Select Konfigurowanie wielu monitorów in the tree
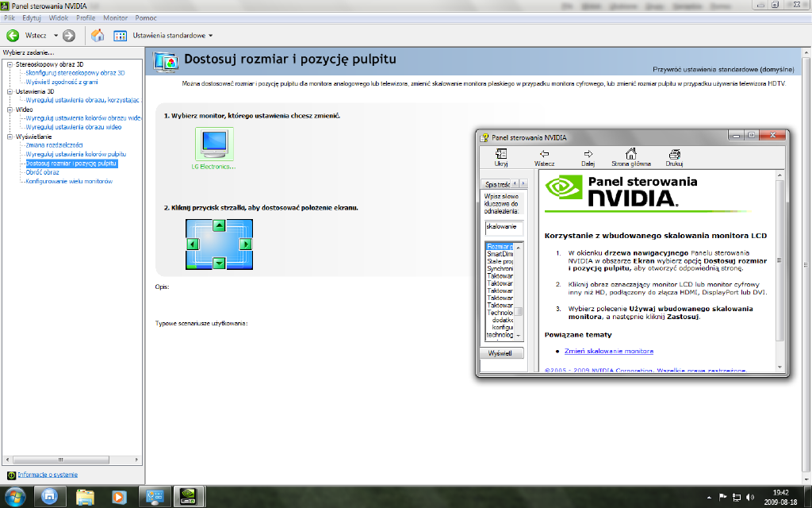This screenshot has width=812, height=508. coord(69,182)
